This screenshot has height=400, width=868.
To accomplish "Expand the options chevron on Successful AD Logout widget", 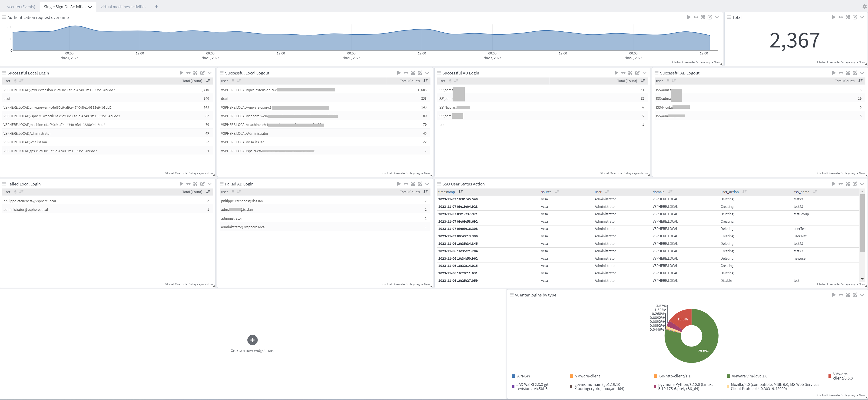I will pyautogui.click(x=863, y=73).
